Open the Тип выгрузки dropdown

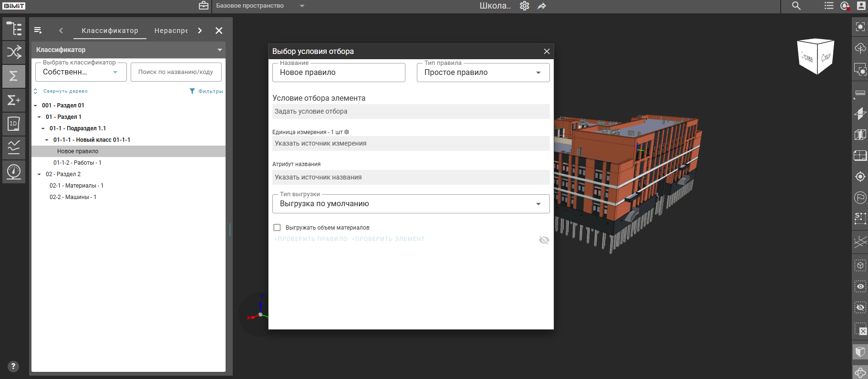[411, 204]
